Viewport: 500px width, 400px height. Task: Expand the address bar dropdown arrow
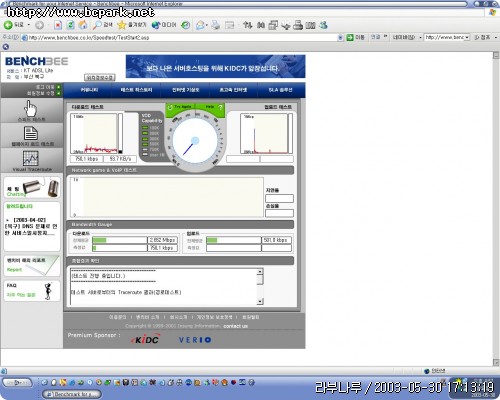(x=340, y=38)
